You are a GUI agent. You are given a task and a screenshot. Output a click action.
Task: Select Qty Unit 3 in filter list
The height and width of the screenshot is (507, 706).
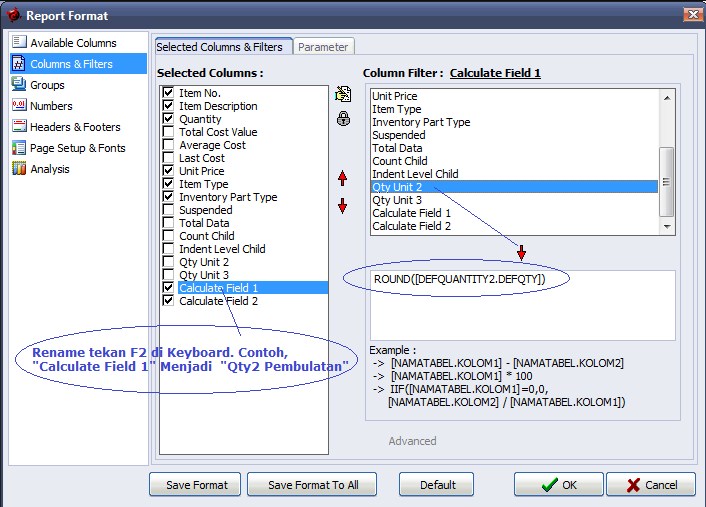click(x=397, y=200)
